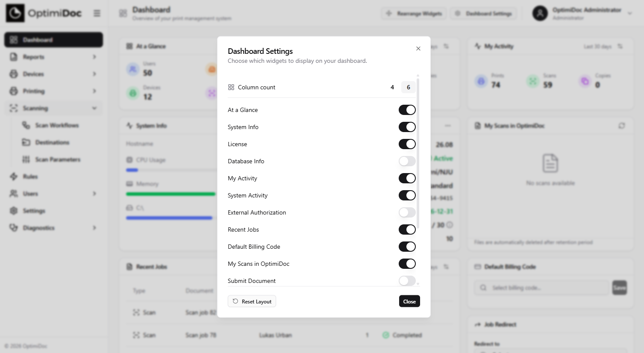Click the search icon in the billing code field
644x353 pixels.
click(x=483, y=288)
